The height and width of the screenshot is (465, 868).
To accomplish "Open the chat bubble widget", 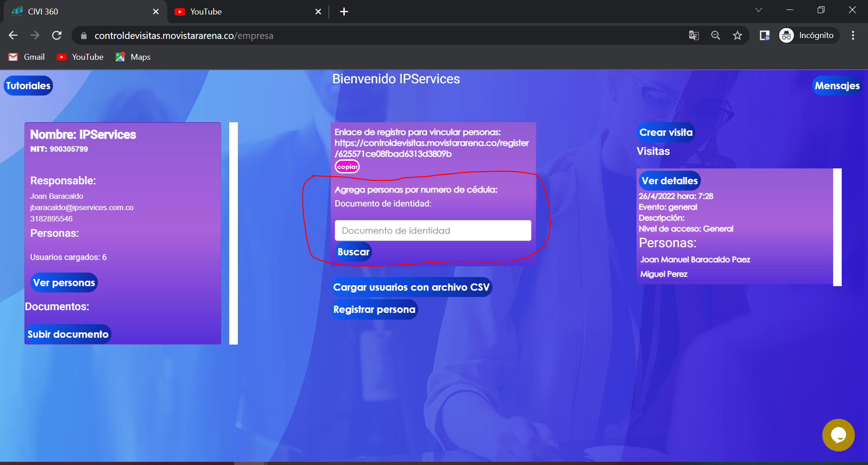I will pos(838,435).
